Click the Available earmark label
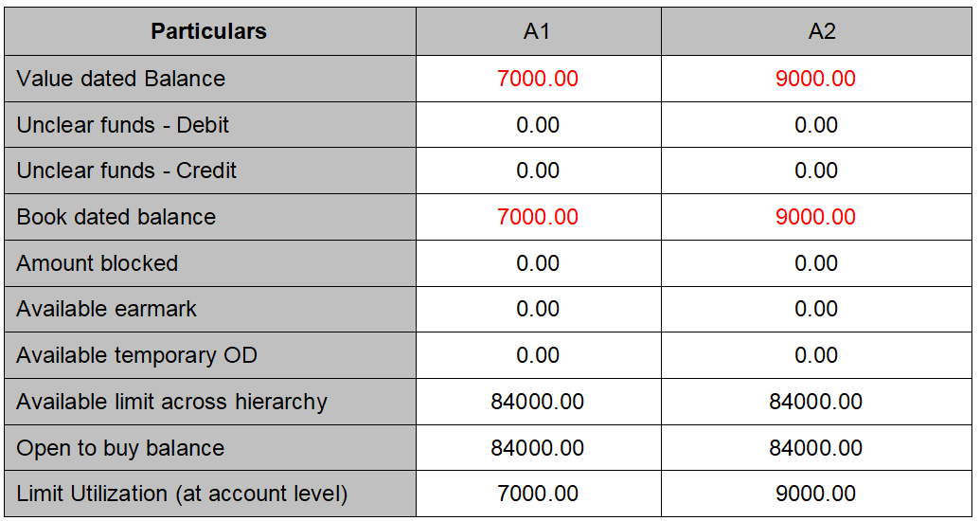Screen dimensions: 980x521 [107, 309]
